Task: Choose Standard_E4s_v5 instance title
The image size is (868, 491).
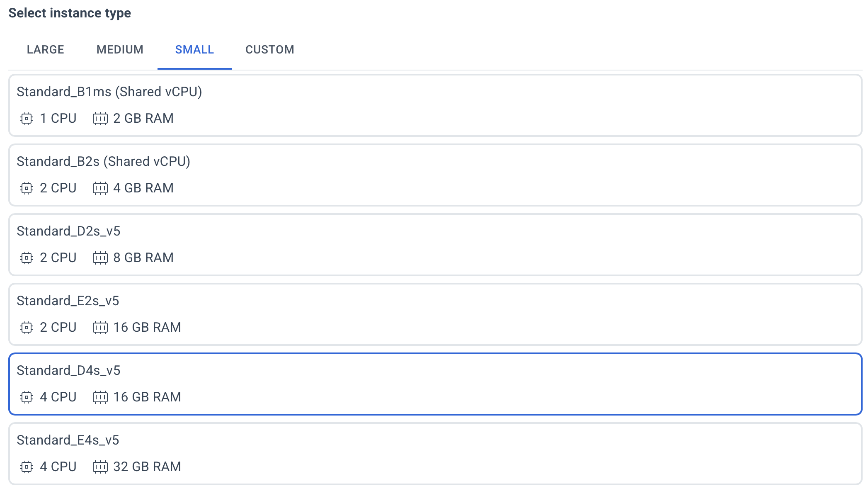Action: point(68,440)
